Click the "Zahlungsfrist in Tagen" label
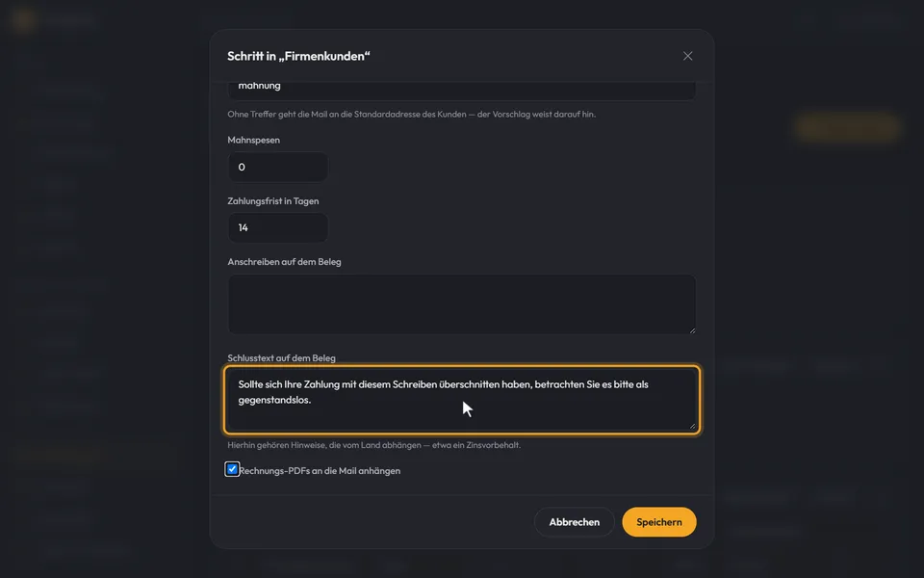This screenshot has width=924, height=578. click(272, 201)
